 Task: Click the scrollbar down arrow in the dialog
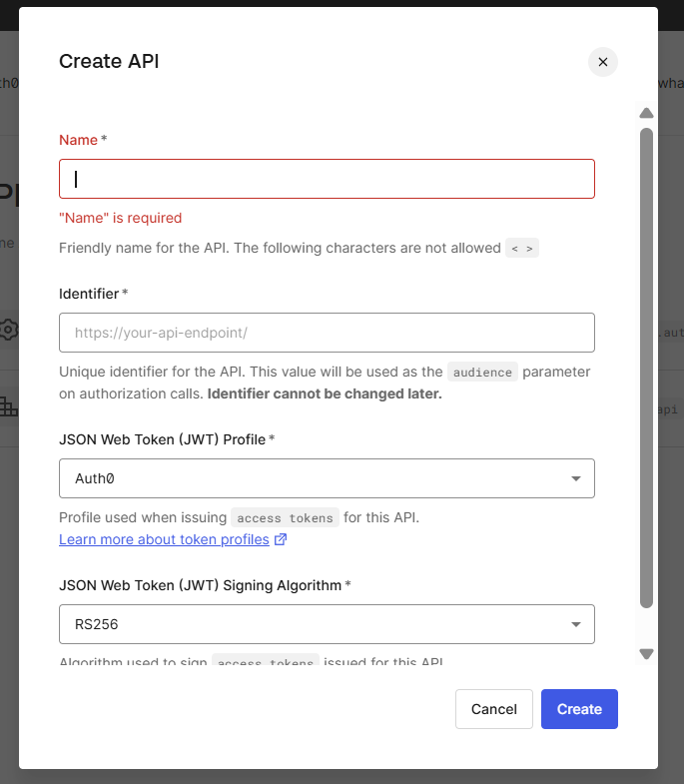coord(646,654)
